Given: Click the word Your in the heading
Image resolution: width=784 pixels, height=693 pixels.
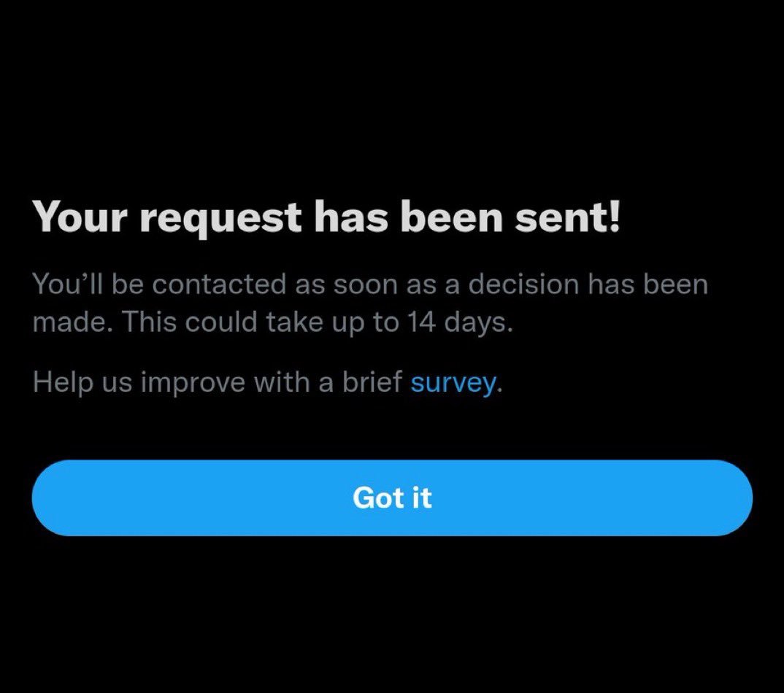Looking at the screenshot, I should click(x=80, y=217).
